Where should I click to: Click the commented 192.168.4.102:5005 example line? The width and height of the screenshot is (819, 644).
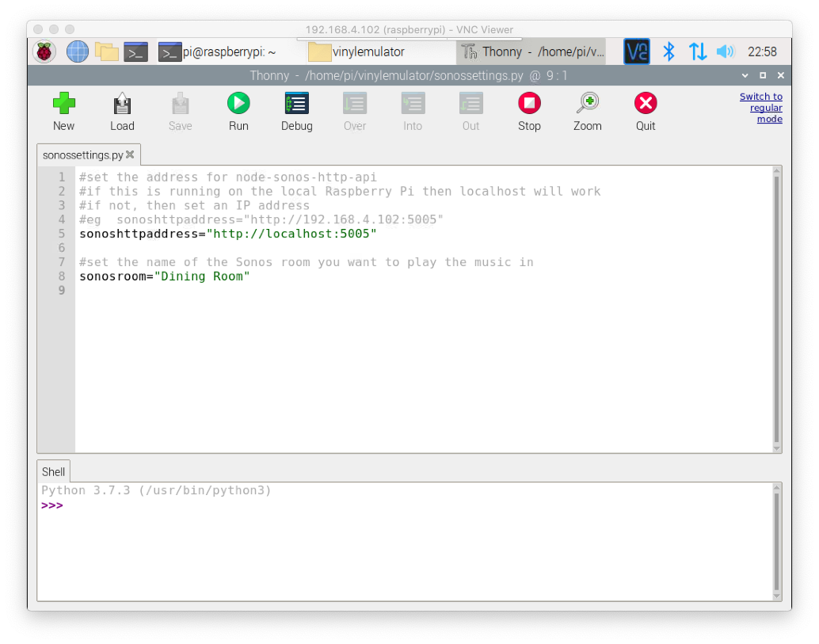(x=261, y=219)
